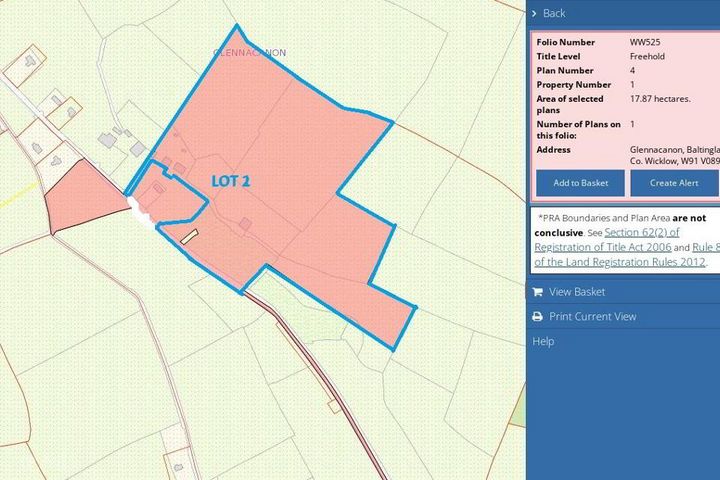Open the Help menu item

pyautogui.click(x=543, y=341)
